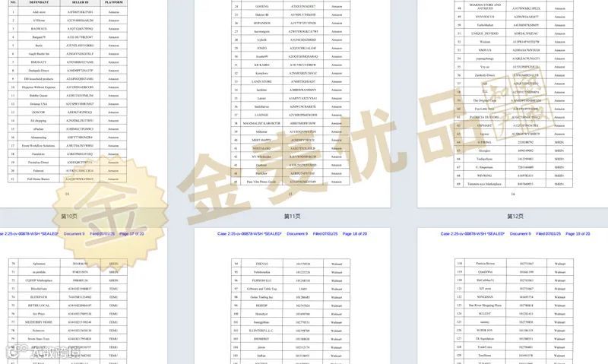The height and width of the screenshot is (364, 608).
Task: Click the PLATFORM column header on page 10
Action: pos(113,2)
